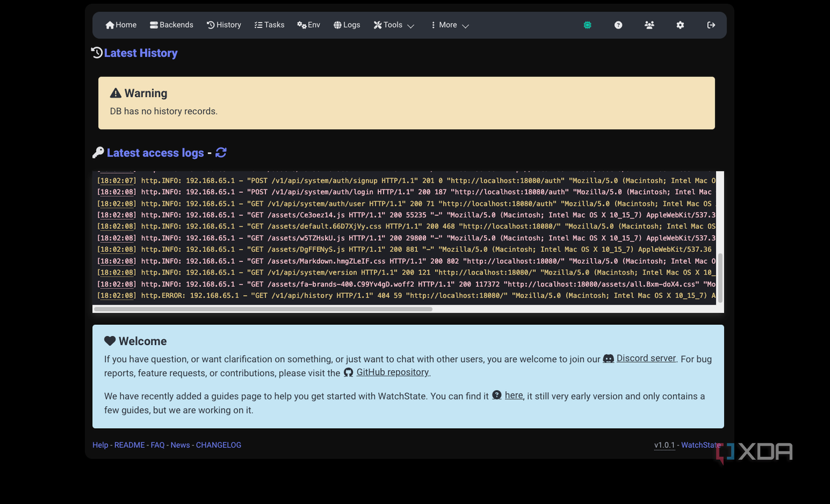830x504 pixels.
Task: Open the Logs page
Action: tap(347, 25)
